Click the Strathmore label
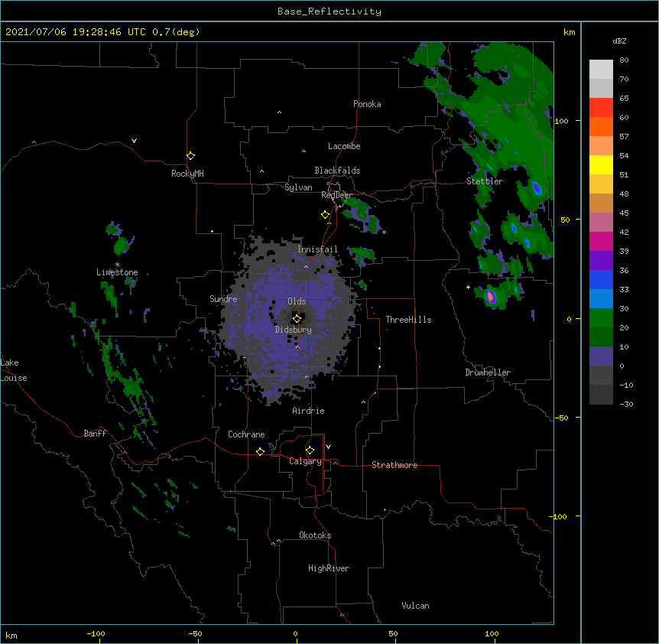Viewport: 659px width, 644px height. (394, 465)
